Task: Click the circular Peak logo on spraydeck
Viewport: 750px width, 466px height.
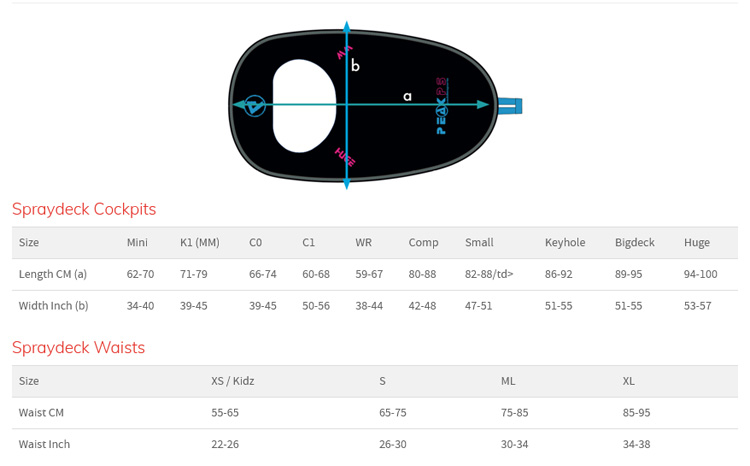Action: pos(255,105)
